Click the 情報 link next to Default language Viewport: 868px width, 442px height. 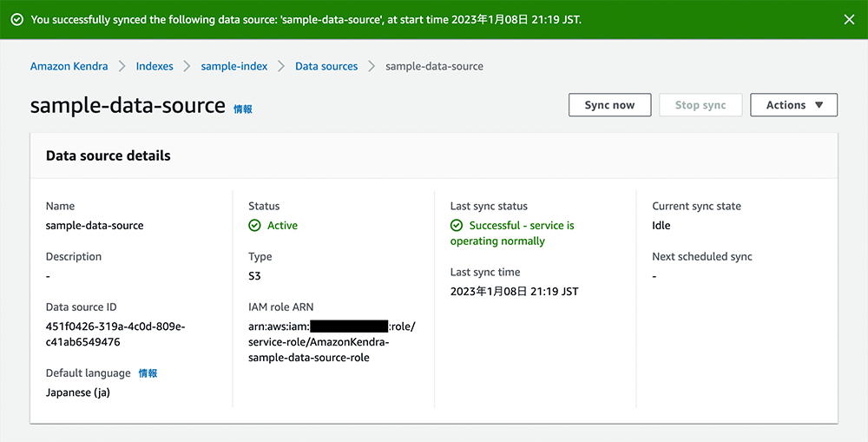coord(148,373)
